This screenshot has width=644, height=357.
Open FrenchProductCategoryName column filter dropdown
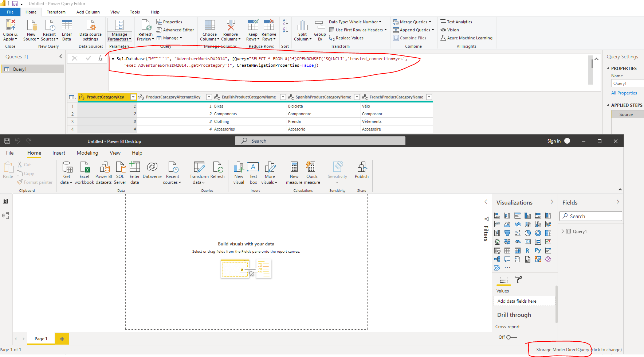click(429, 97)
